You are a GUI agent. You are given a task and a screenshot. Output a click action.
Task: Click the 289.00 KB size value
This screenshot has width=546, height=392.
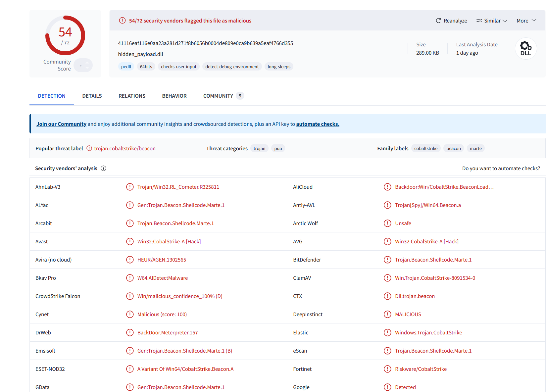[428, 53]
